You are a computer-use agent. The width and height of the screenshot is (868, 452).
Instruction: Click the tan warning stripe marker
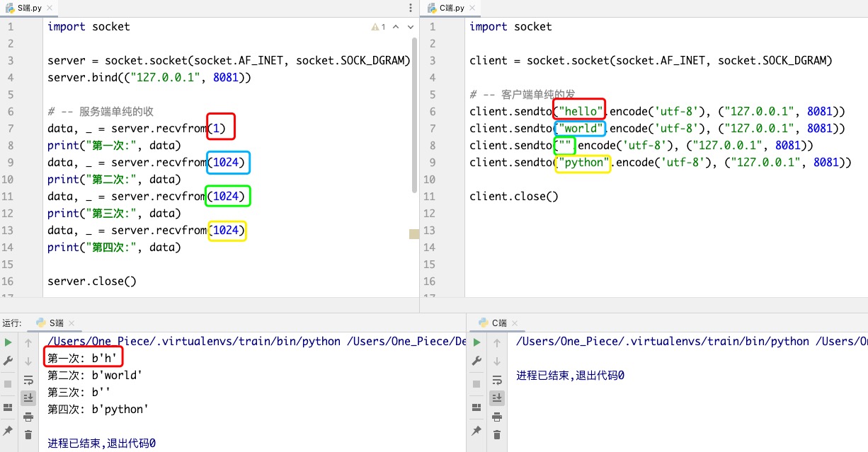[x=414, y=233]
